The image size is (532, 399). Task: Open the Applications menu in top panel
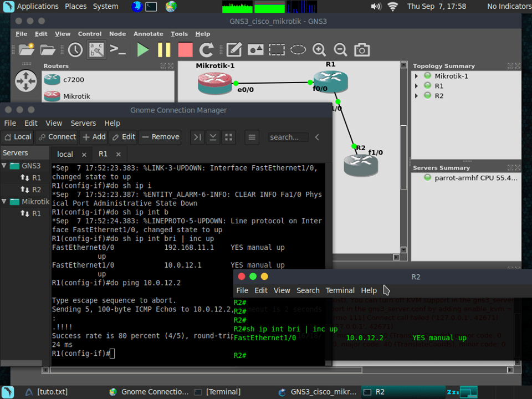(x=38, y=6)
